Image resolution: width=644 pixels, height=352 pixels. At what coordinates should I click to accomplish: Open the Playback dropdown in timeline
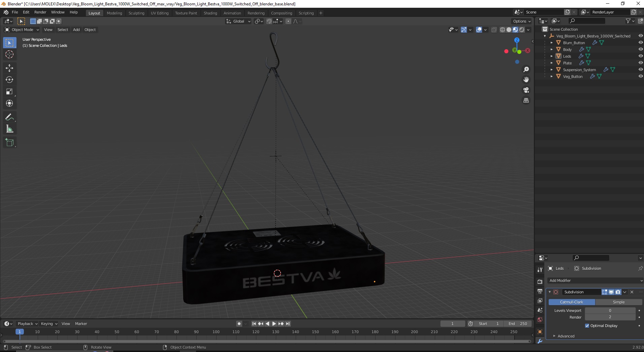pos(27,324)
